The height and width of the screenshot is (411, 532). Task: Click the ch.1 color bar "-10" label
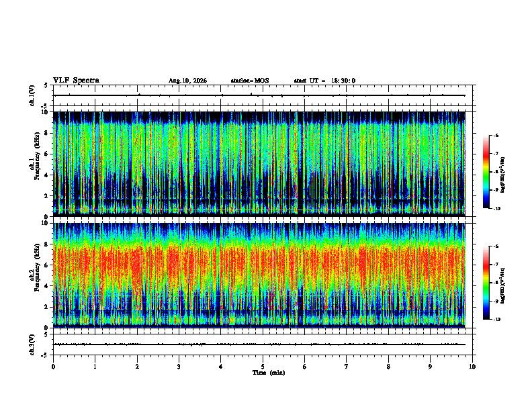tap(496, 209)
